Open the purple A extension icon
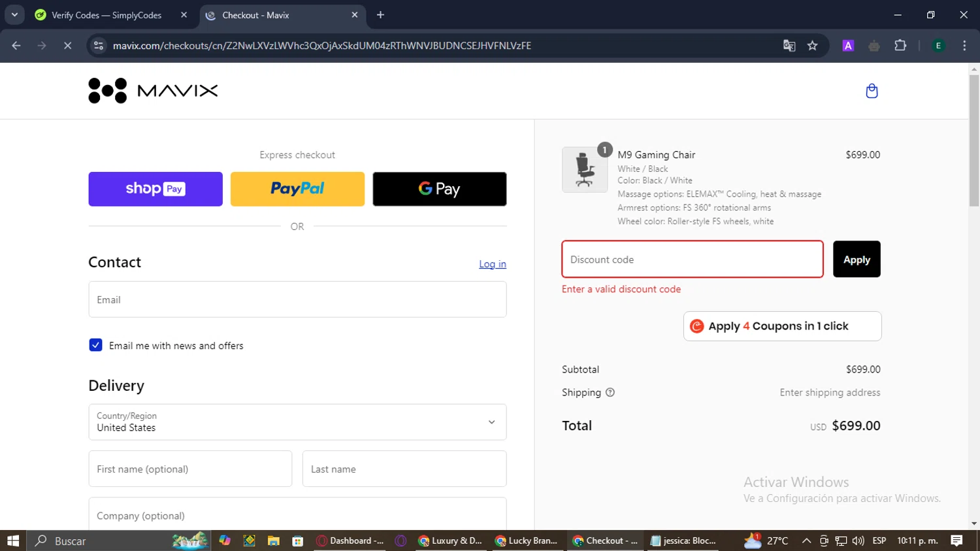Screen dimensions: 980x551 coord(848,46)
